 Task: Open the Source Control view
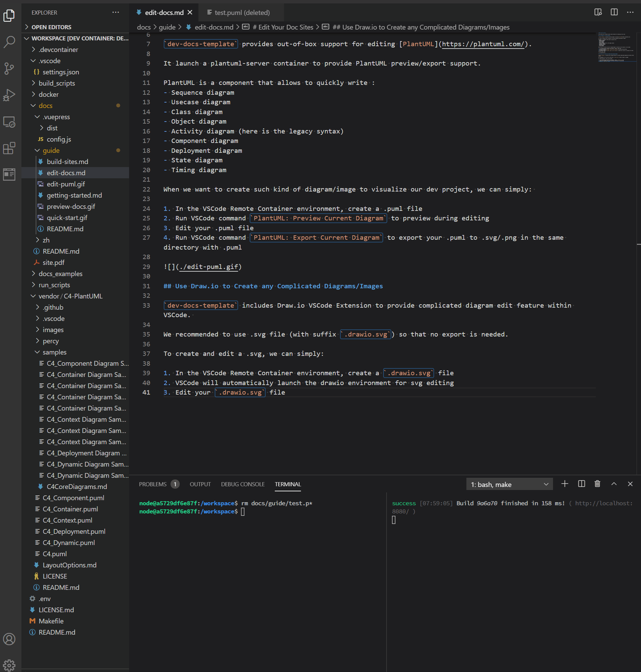[9, 68]
